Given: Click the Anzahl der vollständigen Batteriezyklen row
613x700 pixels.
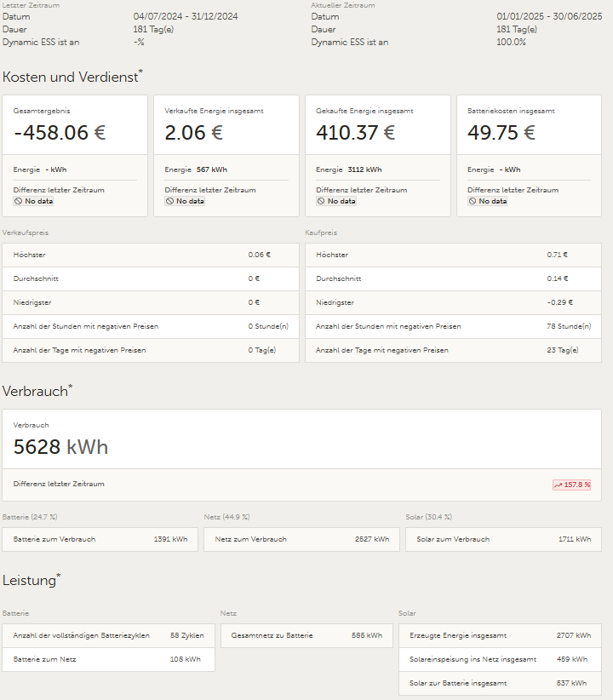Looking at the screenshot, I should [108, 636].
